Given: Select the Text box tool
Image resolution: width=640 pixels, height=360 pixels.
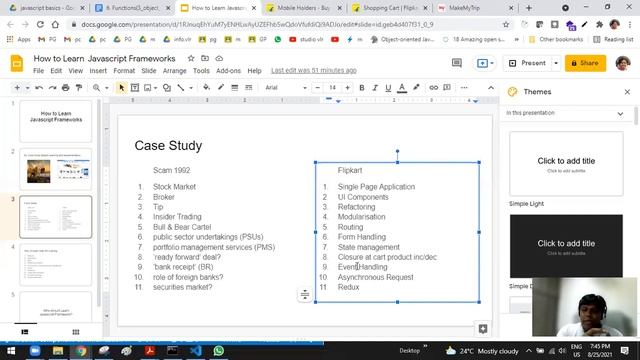Looking at the screenshot, I should (135, 88).
